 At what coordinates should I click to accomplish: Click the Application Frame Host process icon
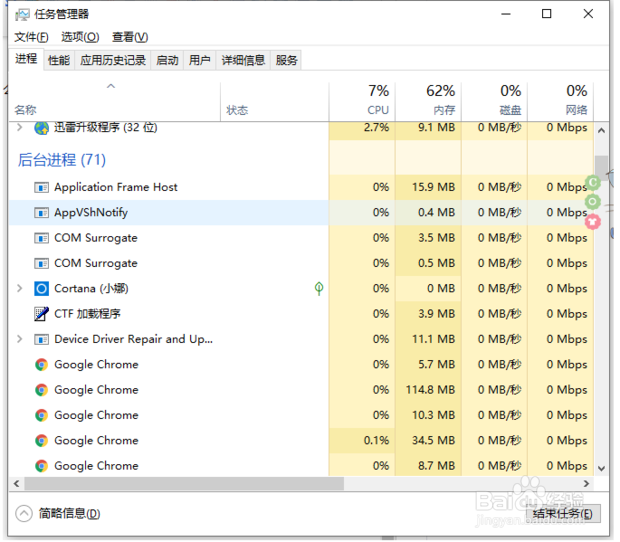tap(42, 187)
